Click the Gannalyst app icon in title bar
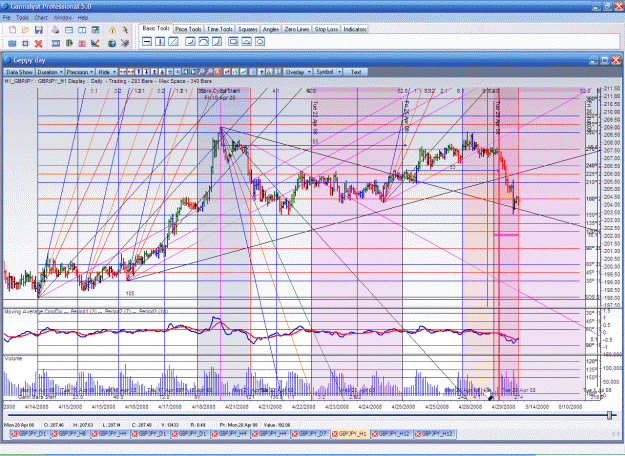 click(x=5, y=6)
